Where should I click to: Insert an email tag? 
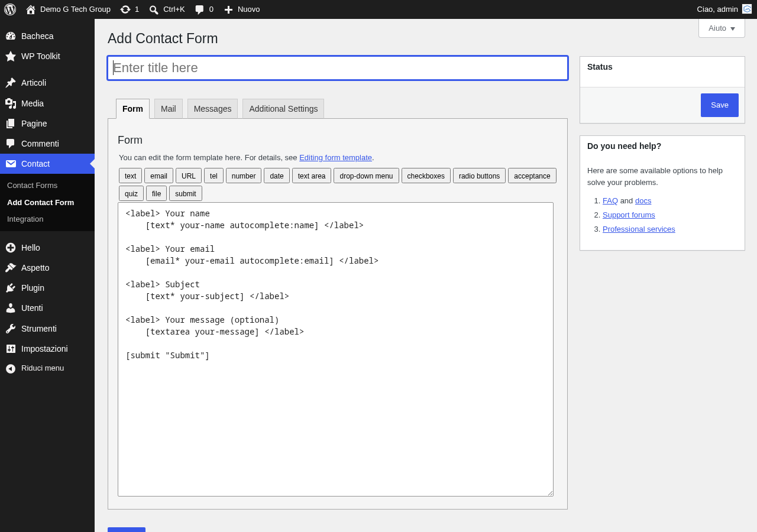point(158,176)
